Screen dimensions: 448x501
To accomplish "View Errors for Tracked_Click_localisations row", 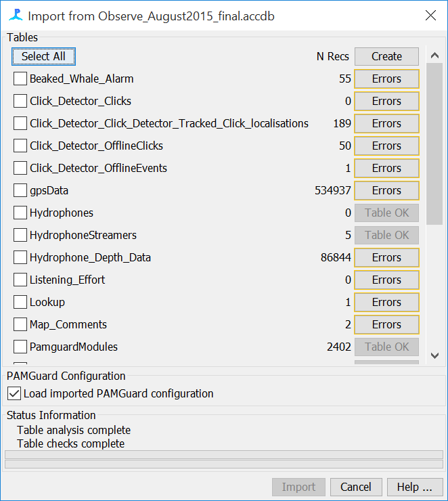I will pos(386,124).
